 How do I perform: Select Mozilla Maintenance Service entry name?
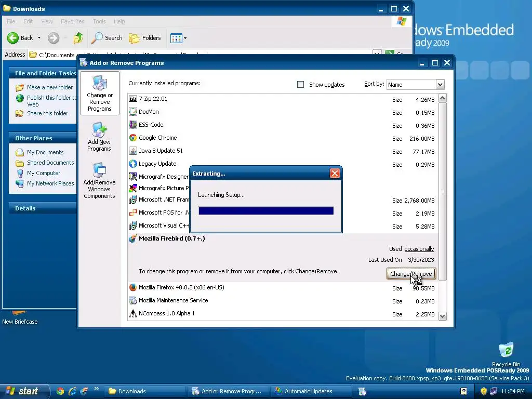[174, 300]
